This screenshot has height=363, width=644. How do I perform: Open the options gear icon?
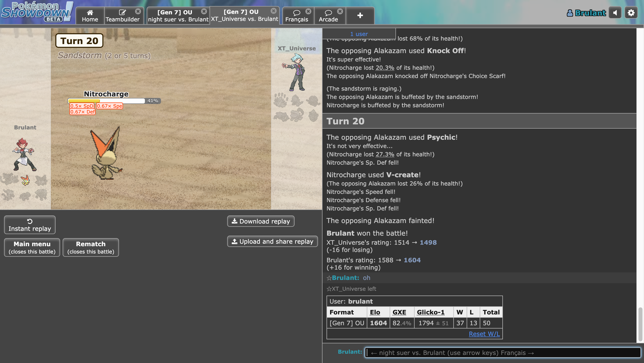pyautogui.click(x=631, y=13)
